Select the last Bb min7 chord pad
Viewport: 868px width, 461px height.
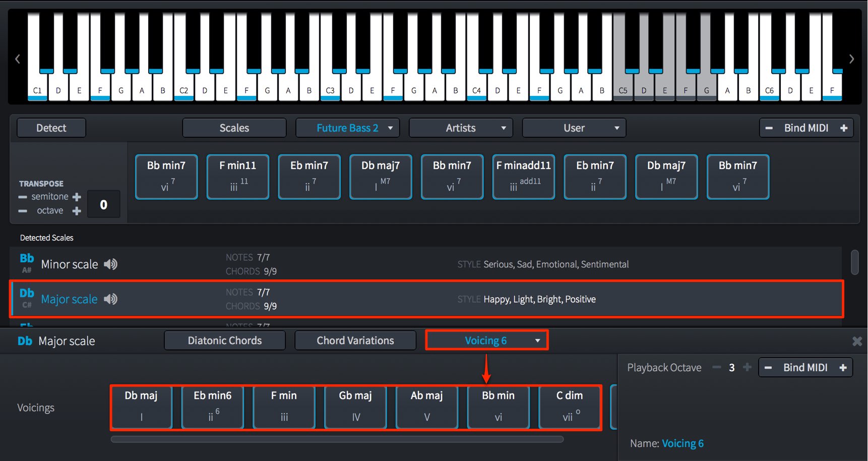pos(738,177)
